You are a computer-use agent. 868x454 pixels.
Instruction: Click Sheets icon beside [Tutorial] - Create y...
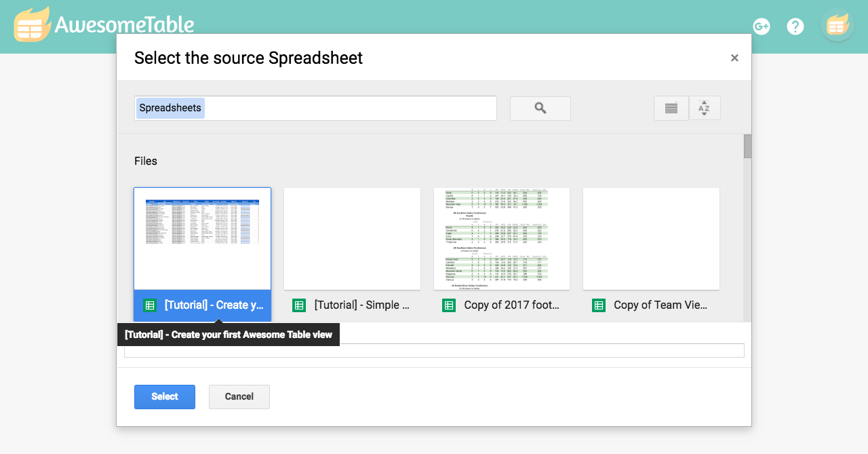coord(150,305)
